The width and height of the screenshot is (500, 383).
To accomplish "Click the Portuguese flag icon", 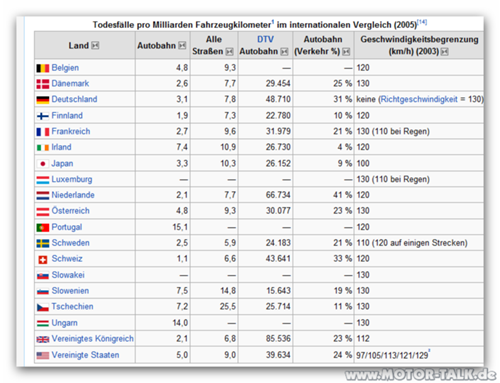I will (43, 228).
